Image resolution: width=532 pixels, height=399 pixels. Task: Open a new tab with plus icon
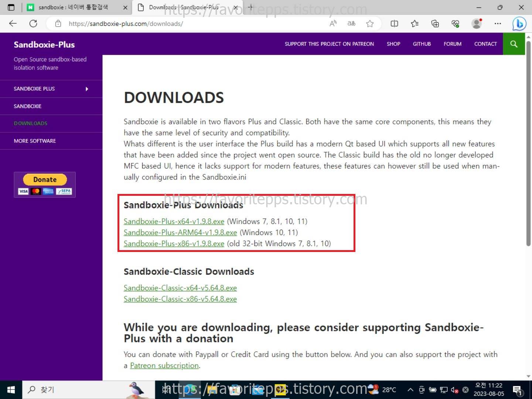coord(250,7)
